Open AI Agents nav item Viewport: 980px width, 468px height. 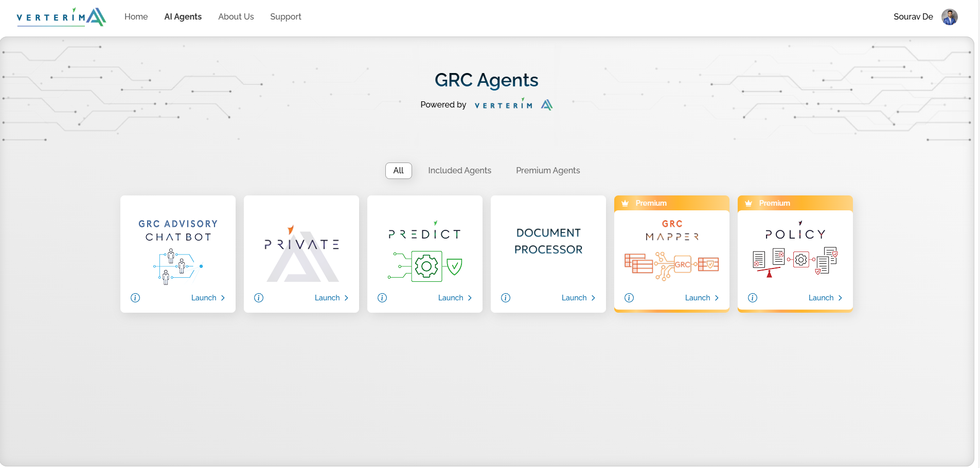[183, 16]
